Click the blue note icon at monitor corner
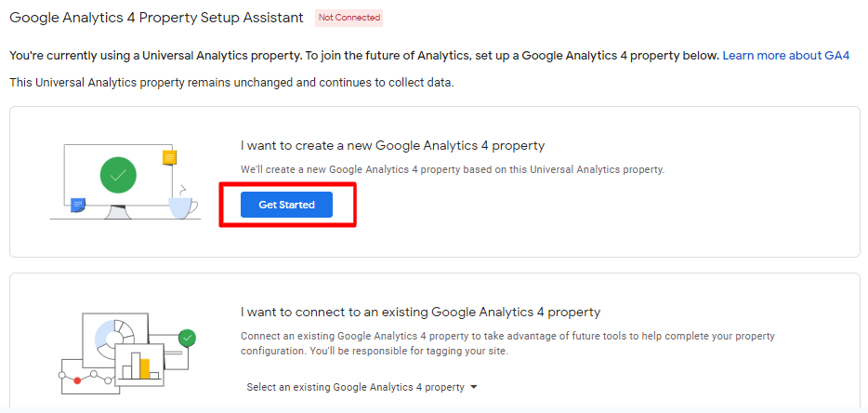 (78, 205)
